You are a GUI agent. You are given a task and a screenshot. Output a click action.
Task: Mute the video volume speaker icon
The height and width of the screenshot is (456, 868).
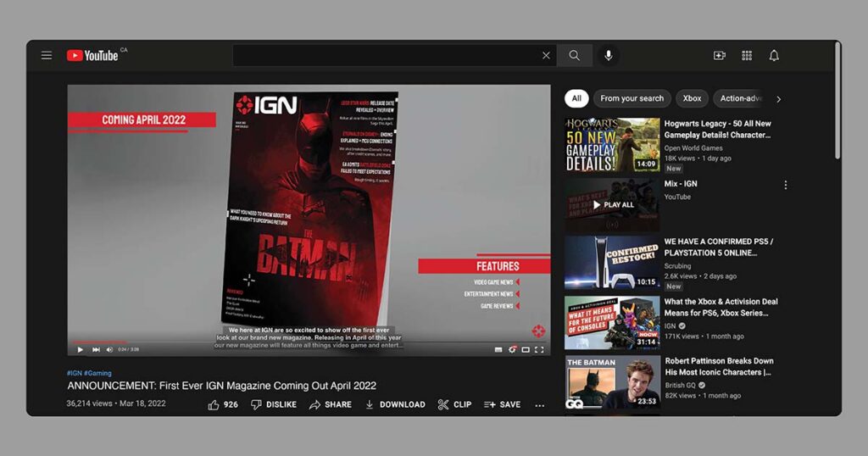(x=109, y=350)
